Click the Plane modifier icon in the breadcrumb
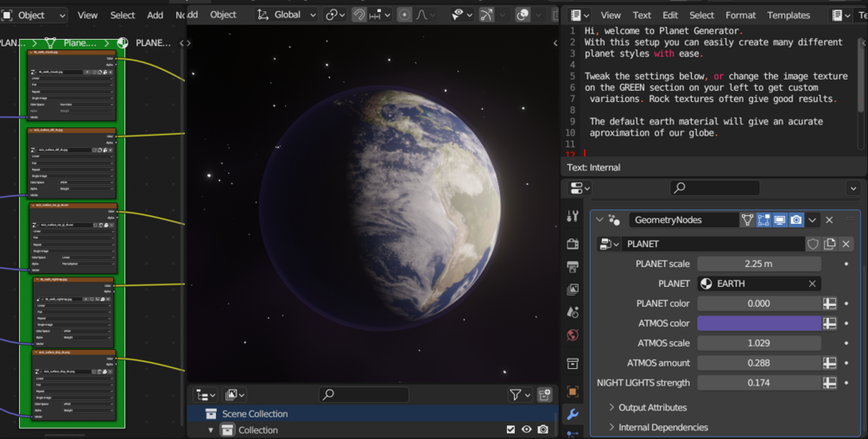 50,42
